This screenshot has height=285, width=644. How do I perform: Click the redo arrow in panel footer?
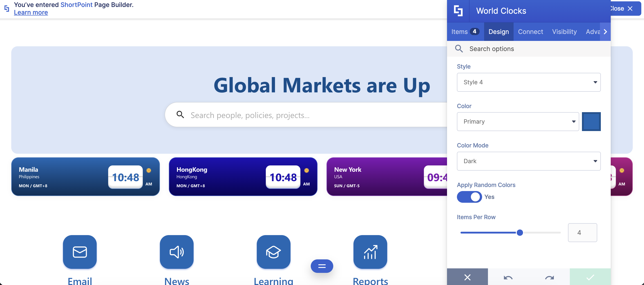point(549,277)
